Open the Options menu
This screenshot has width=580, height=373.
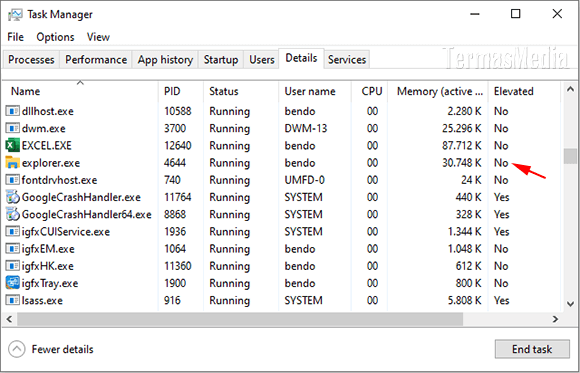pos(55,37)
